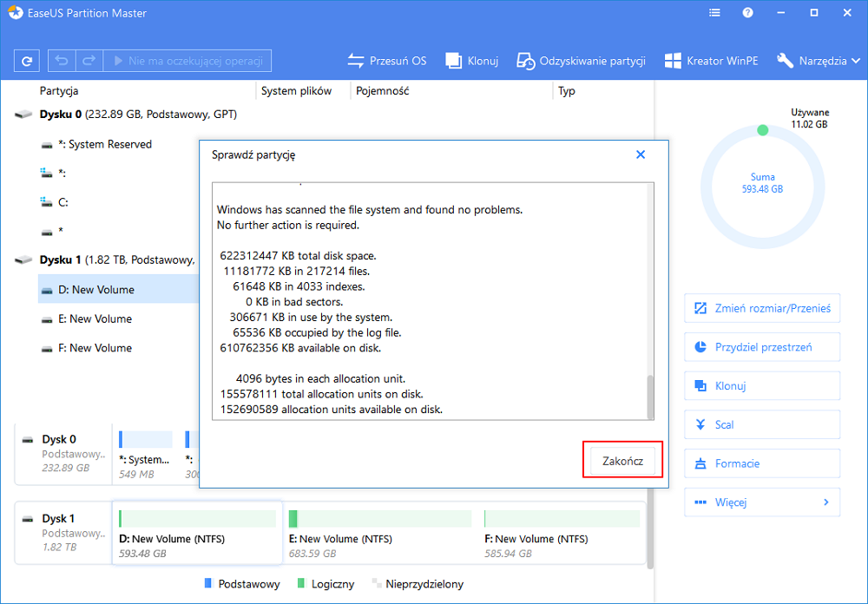868x604 pixels.
Task: Click the E: New Volume drive icon
Action: pos(47,319)
